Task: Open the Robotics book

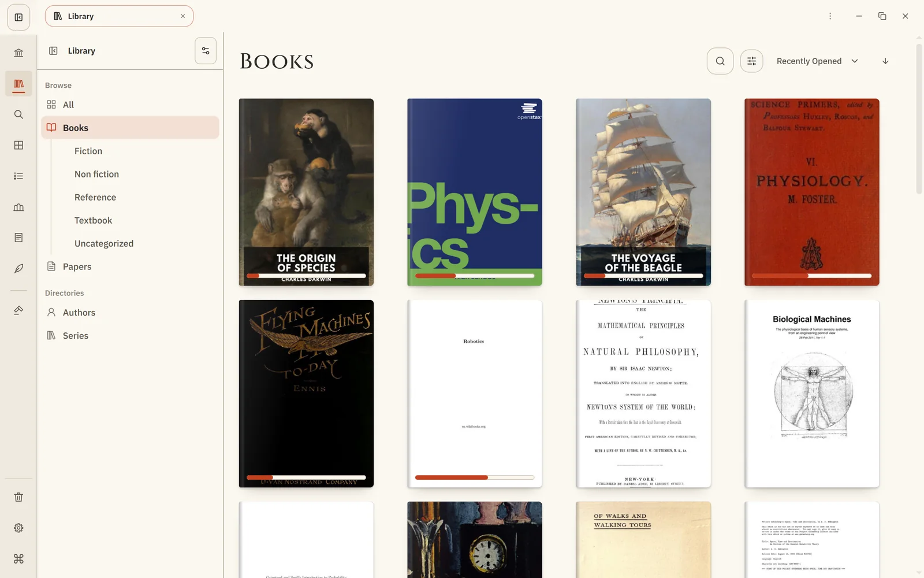Action: (475, 394)
